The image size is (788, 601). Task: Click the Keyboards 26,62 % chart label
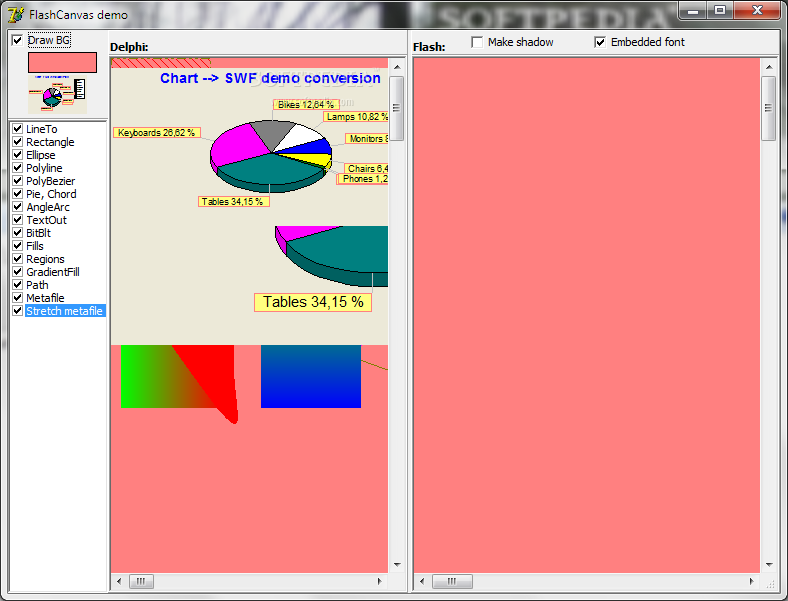157,133
